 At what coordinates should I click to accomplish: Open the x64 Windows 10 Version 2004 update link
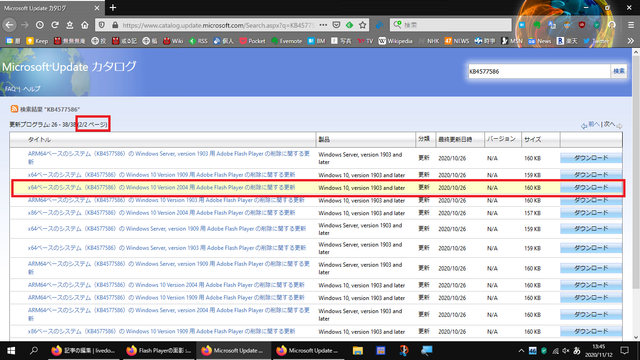[161, 187]
